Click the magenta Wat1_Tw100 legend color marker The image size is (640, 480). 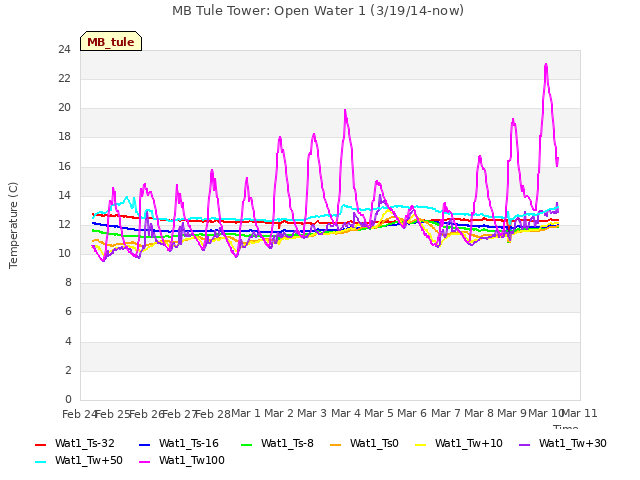pos(144,462)
